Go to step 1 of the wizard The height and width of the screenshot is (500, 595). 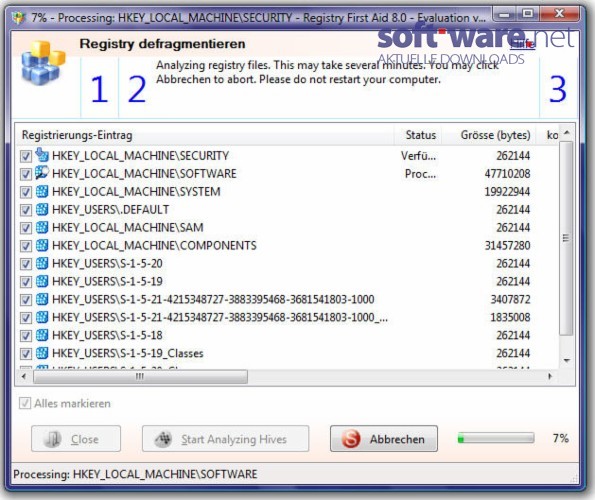[x=99, y=89]
